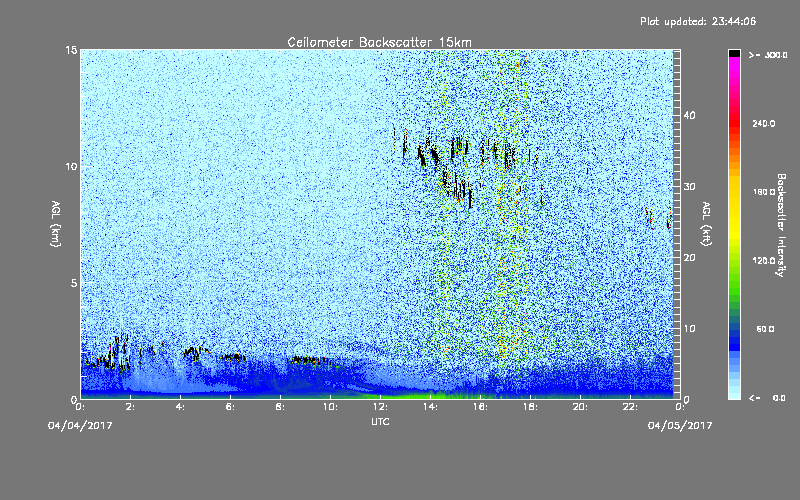Image resolution: width=800 pixels, height=500 pixels.
Task: Click the '0:' tick above the 04/05/2017 date
Action: coord(680,407)
